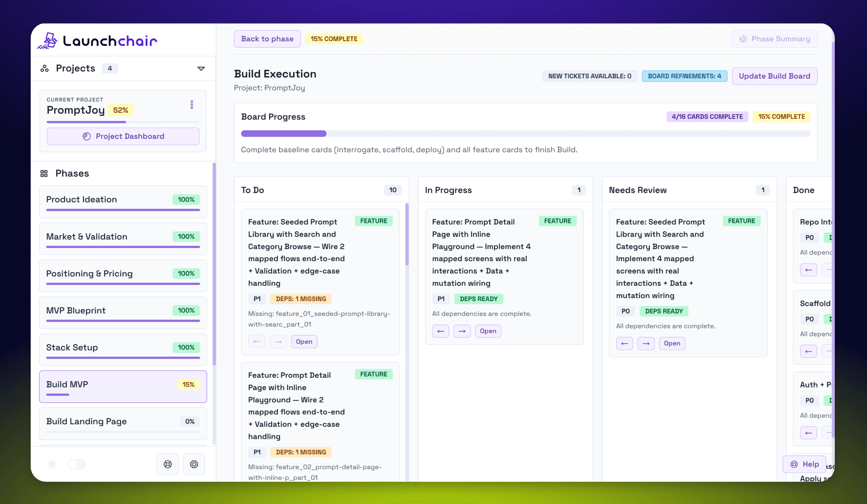Click the pie chart icon on Project Dashboard button
This screenshot has width=867, height=504.
pyautogui.click(x=86, y=136)
